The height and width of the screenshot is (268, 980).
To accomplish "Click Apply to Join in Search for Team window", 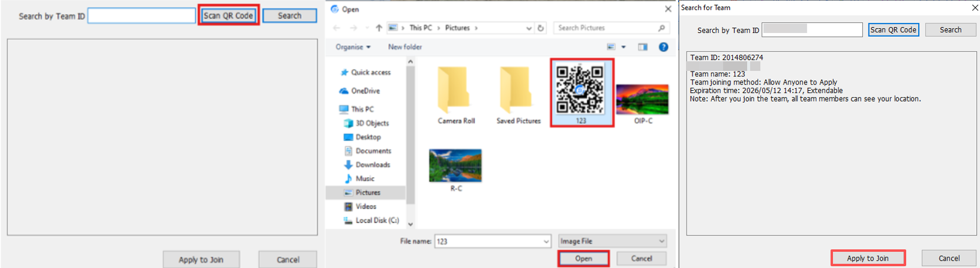I will click(868, 258).
